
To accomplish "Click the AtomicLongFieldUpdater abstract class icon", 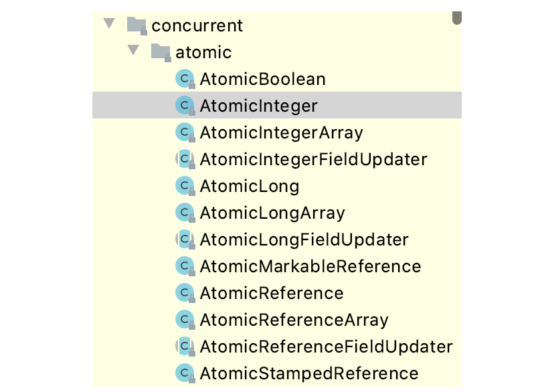I will click(184, 239).
